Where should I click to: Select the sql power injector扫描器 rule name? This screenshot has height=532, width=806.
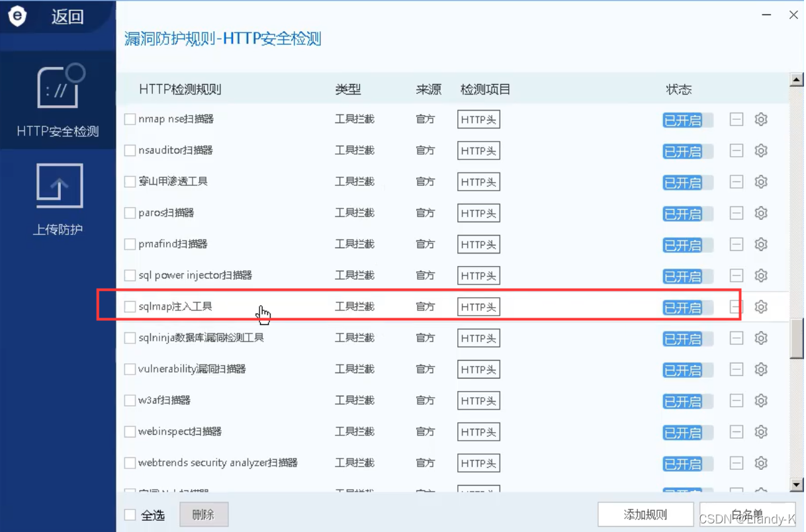coord(195,275)
